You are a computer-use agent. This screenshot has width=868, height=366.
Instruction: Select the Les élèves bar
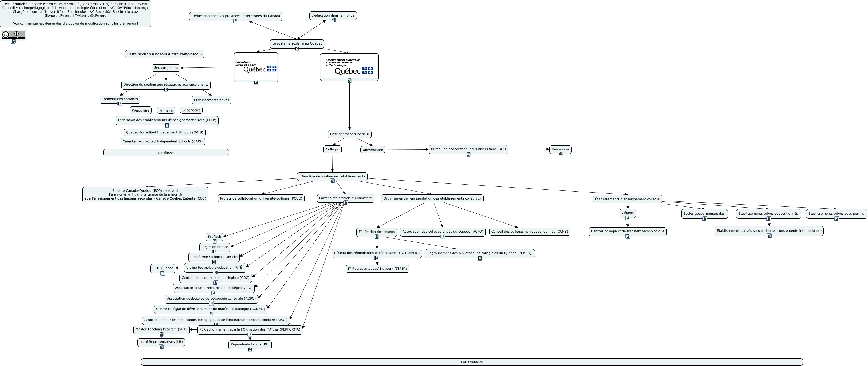pos(166,153)
